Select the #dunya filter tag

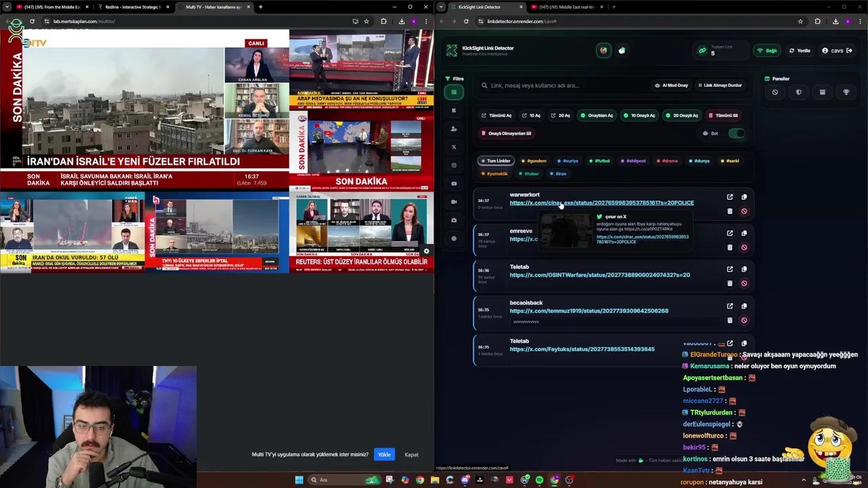699,161
